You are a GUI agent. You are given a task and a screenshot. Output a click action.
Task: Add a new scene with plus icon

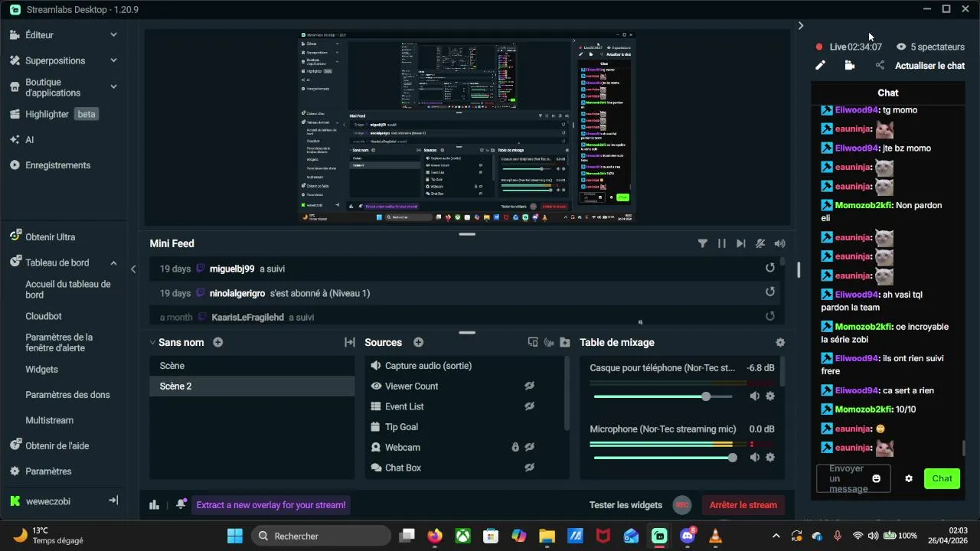tap(218, 342)
